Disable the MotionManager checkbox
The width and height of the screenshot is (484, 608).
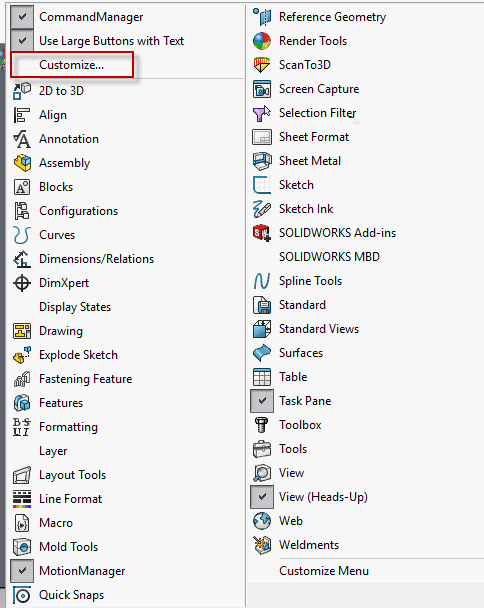pos(22,571)
